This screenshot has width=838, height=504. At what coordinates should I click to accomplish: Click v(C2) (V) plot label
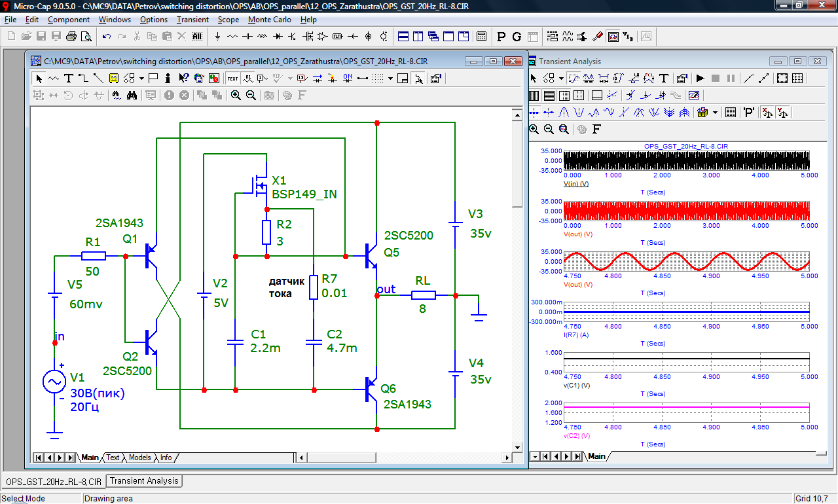click(x=576, y=435)
